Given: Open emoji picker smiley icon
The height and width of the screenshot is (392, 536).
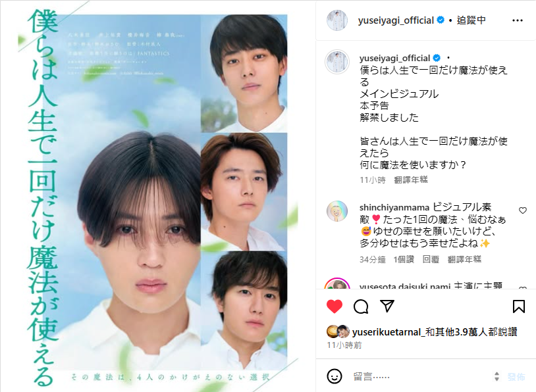Looking at the screenshot, I should (335, 376).
